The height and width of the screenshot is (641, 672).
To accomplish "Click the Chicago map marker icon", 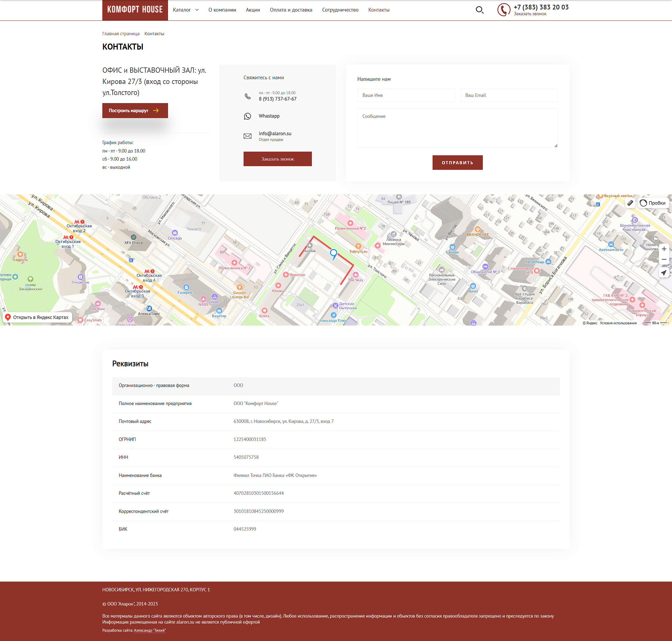I will point(175,233).
